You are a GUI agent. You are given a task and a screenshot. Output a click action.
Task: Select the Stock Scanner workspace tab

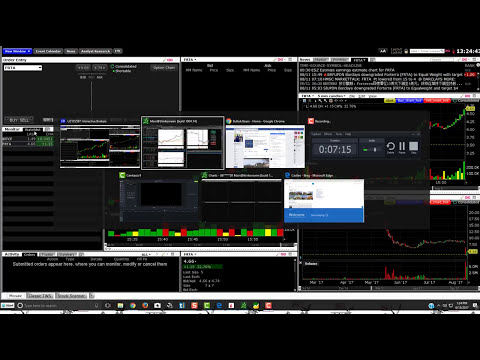[72, 296]
